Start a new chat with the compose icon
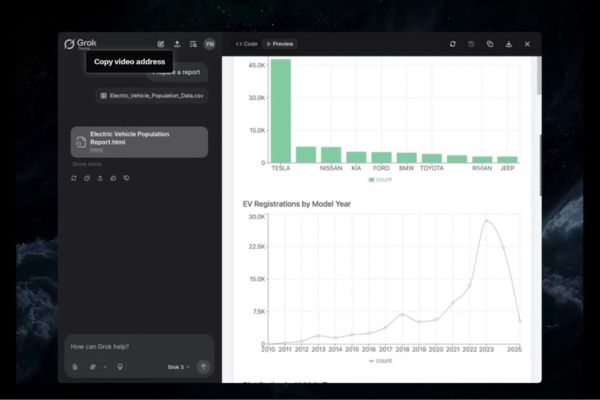This screenshot has width=600, height=400. 161,44
